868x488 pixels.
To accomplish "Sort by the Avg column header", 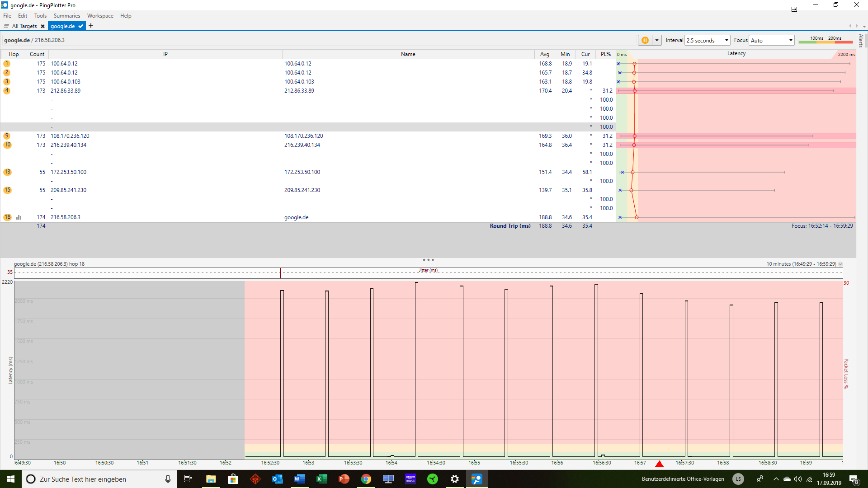I will point(544,54).
